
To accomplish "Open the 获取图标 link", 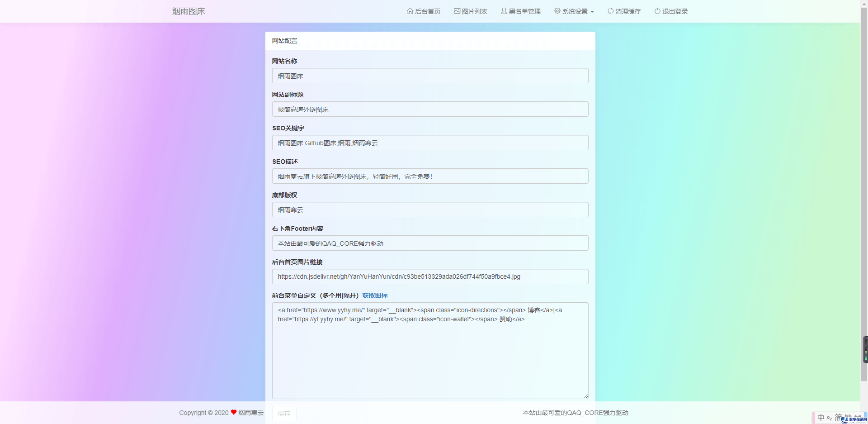I will click(x=375, y=295).
